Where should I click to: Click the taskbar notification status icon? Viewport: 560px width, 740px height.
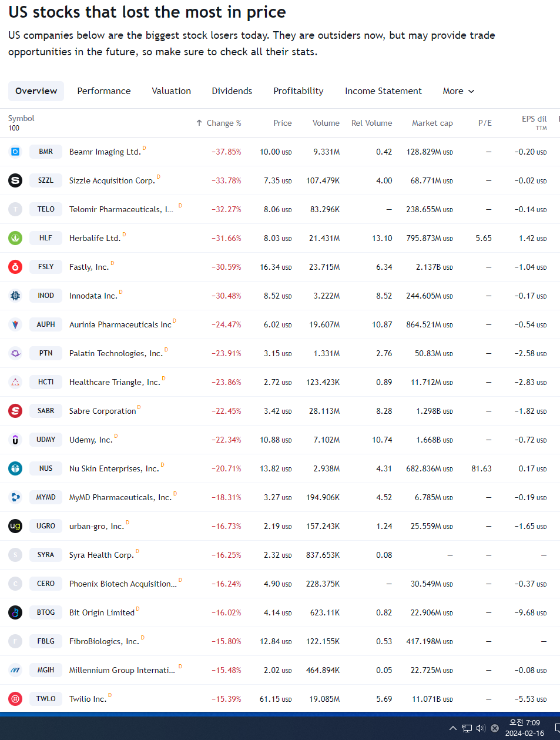pos(495,728)
